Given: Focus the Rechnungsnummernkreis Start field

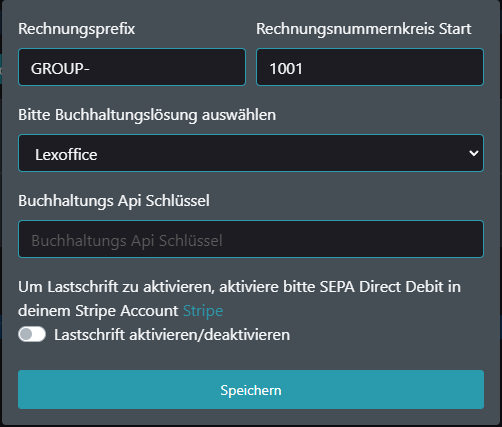Looking at the screenshot, I should coord(370,67).
